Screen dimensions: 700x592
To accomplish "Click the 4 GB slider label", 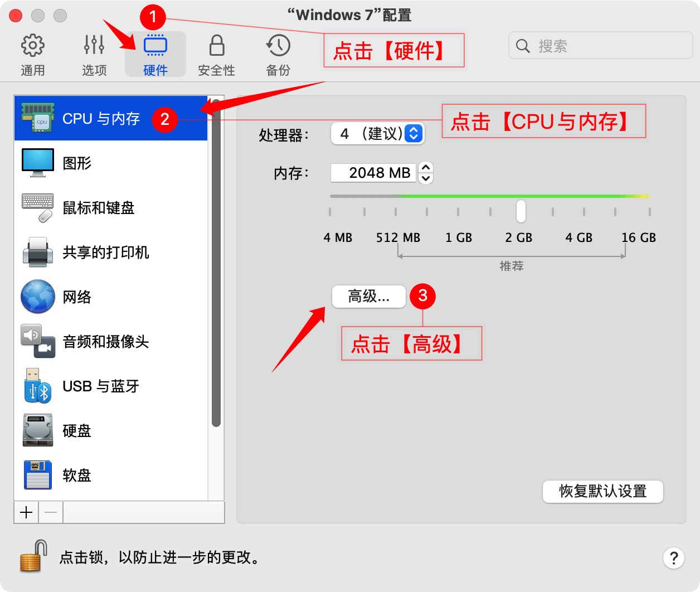I will [579, 238].
